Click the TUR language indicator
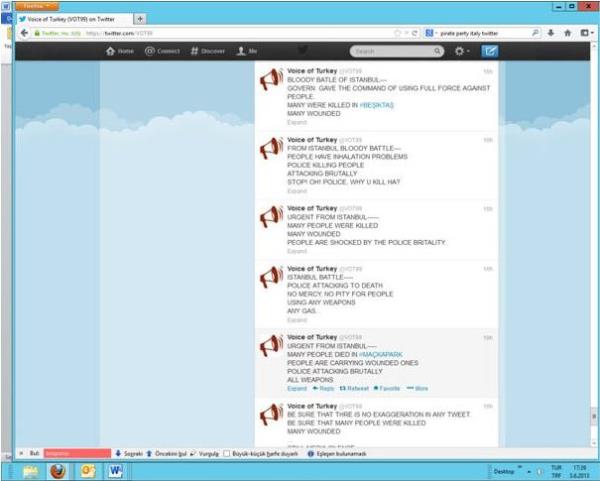600x481 pixels. tap(556, 468)
